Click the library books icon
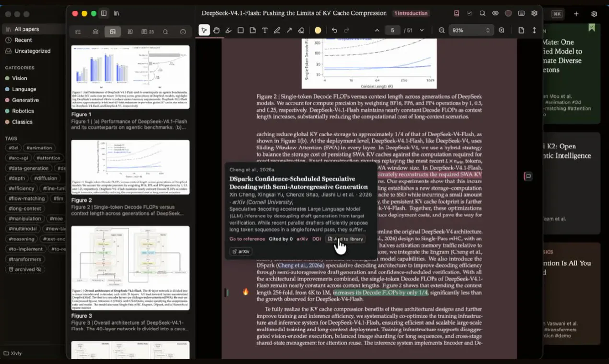 pos(117,13)
